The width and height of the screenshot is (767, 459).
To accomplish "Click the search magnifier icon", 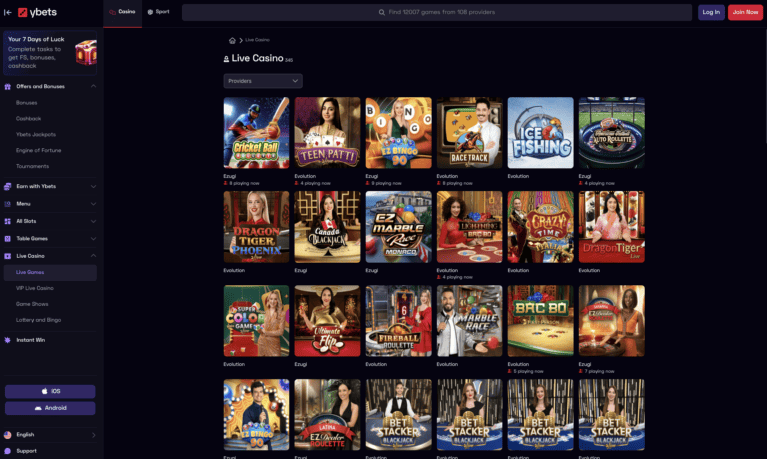I will click(382, 12).
